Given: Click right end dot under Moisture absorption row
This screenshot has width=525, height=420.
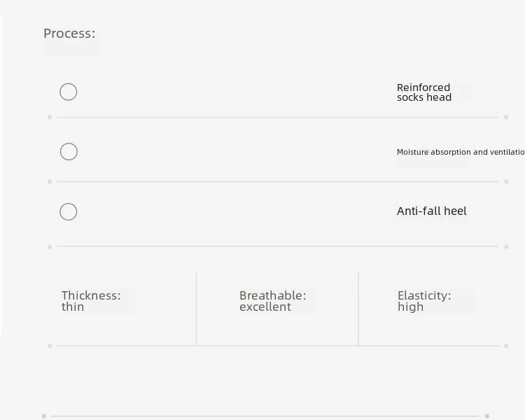Looking at the screenshot, I should (506, 181).
